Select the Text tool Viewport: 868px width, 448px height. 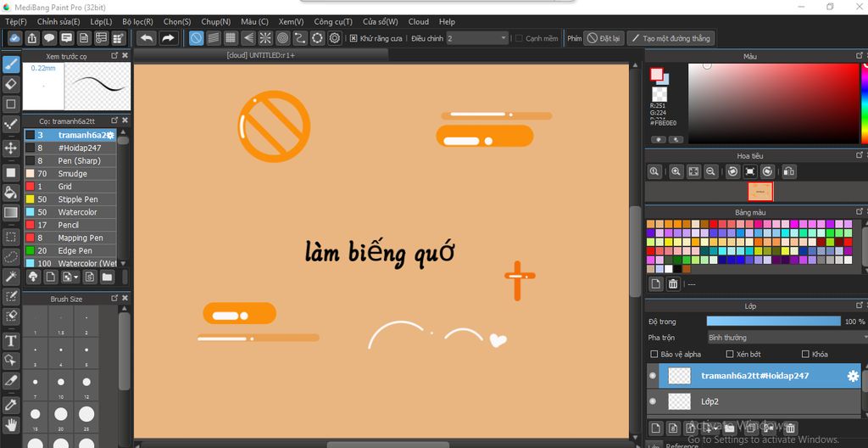(10, 340)
